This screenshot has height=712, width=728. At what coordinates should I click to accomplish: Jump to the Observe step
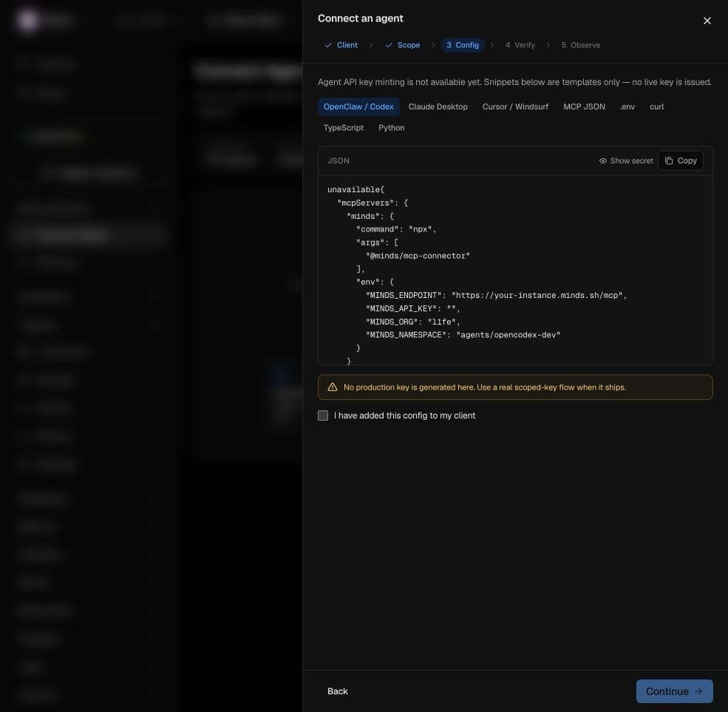[x=580, y=45]
